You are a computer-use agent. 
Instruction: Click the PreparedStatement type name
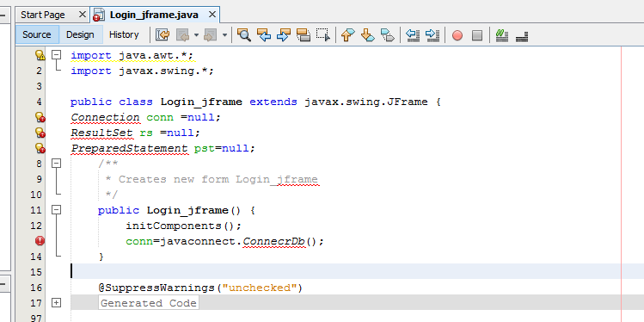click(129, 148)
